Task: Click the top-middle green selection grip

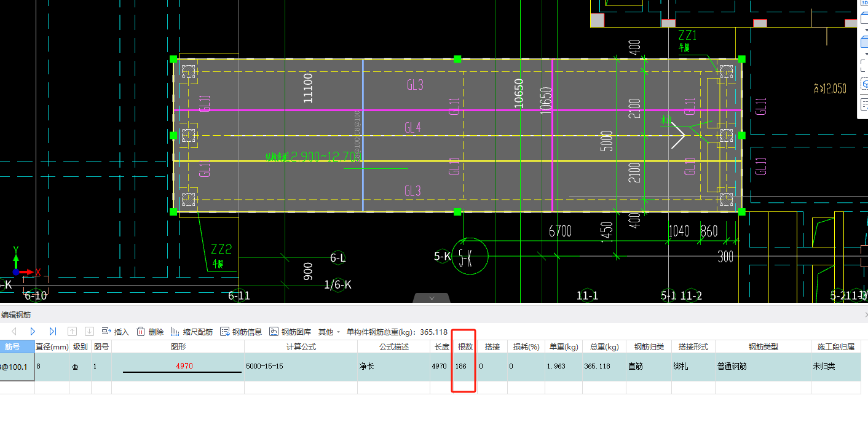Action: click(457, 59)
